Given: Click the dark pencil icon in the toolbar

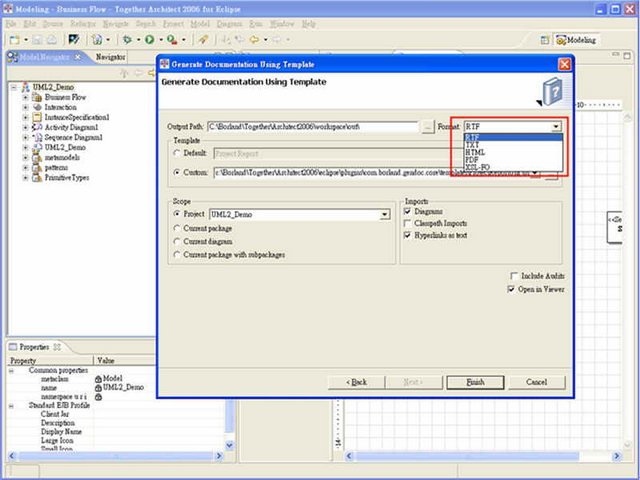Looking at the screenshot, I should 74,39.
